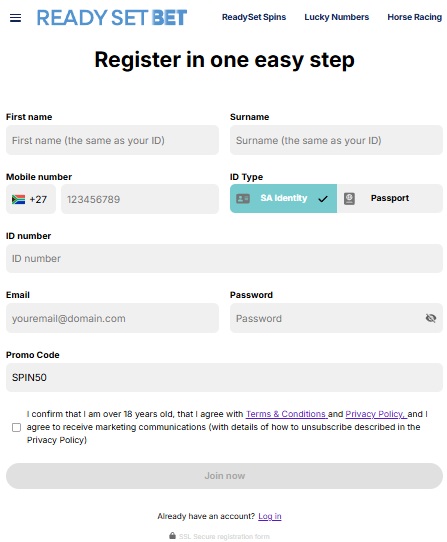
Task: Open the ReadySet Spins menu item
Action: [x=254, y=17]
